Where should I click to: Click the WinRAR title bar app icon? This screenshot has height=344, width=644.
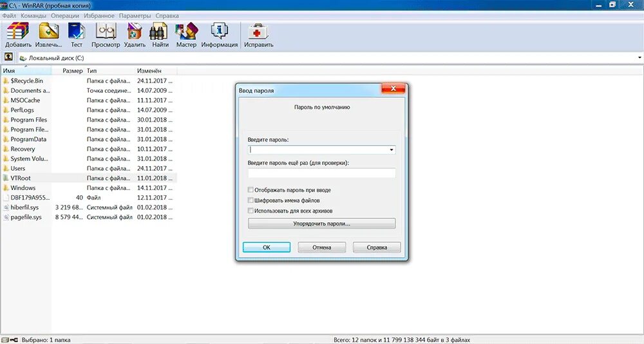point(5,5)
